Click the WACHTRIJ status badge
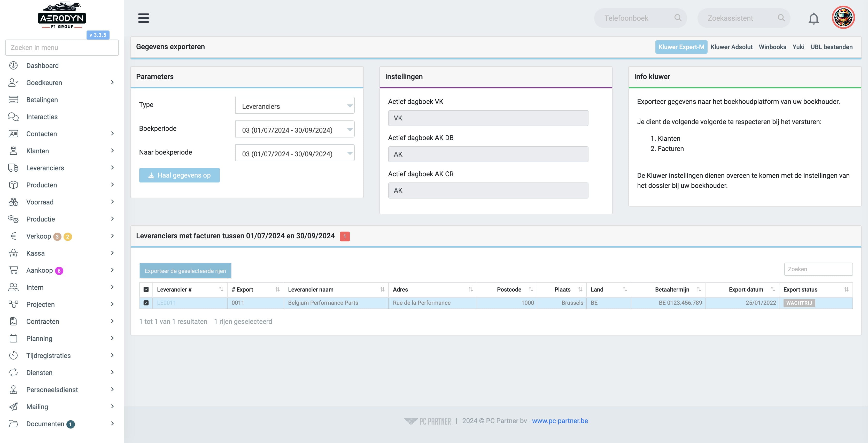 pyautogui.click(x=799, y=303)
